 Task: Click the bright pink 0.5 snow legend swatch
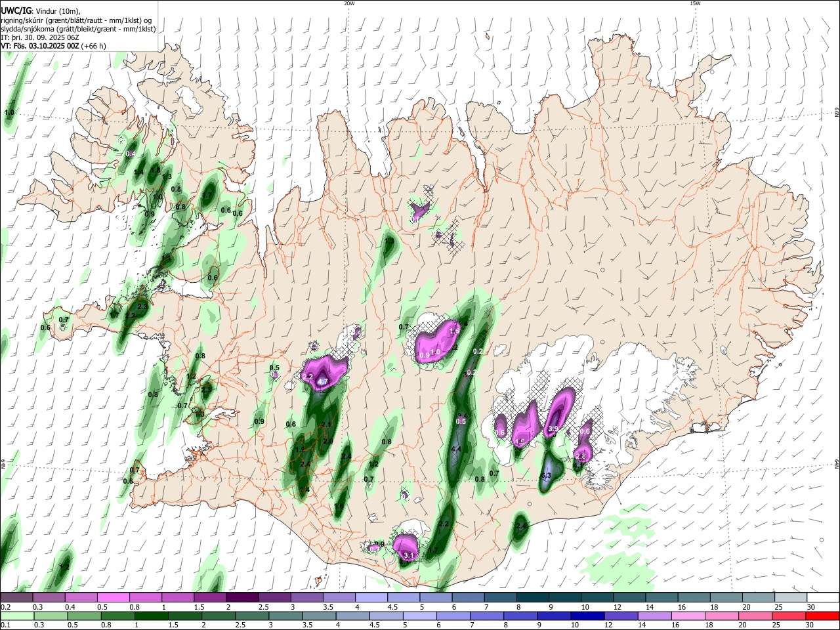pyautogui.click(x=113, y=598)
